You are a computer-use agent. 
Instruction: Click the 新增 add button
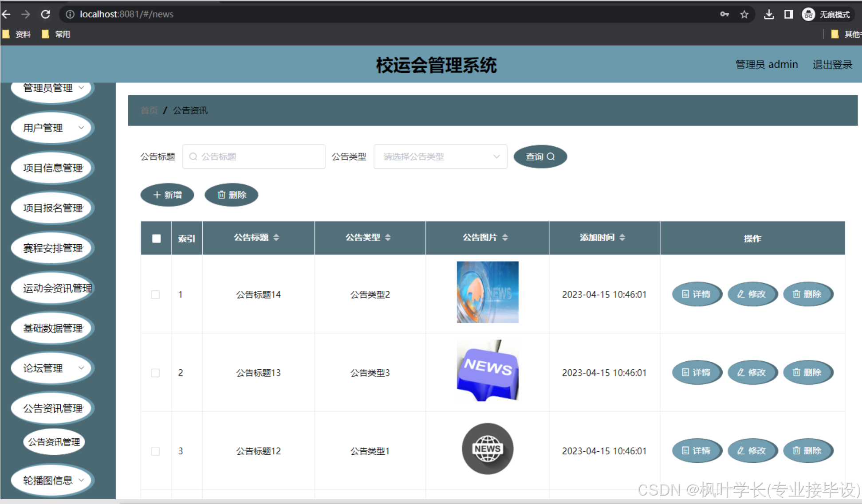point(167,195)
